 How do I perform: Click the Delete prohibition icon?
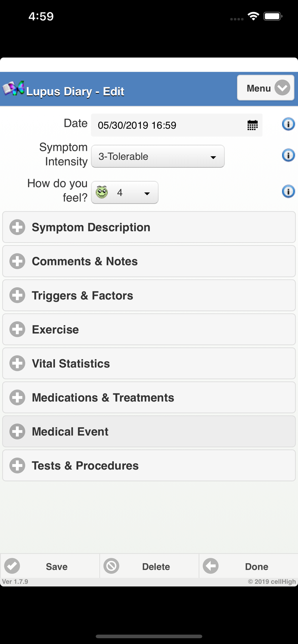click(x=111, y=566)
